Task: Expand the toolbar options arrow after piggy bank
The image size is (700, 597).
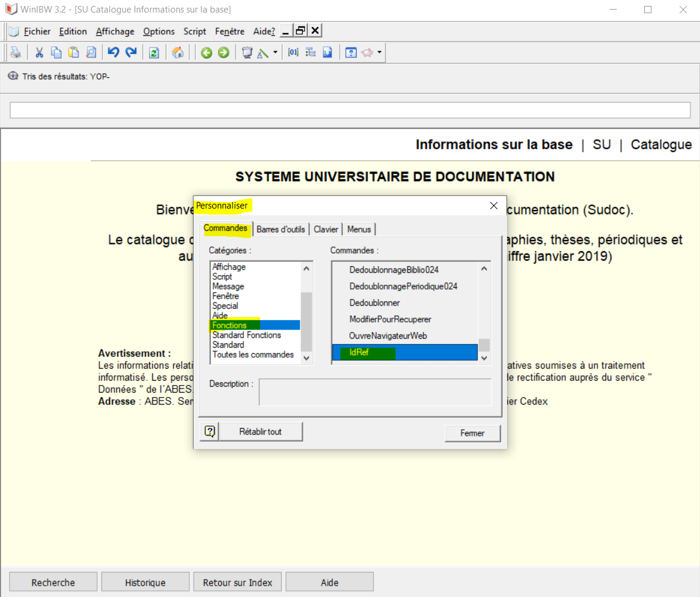Action: click(x=379, y=53)
